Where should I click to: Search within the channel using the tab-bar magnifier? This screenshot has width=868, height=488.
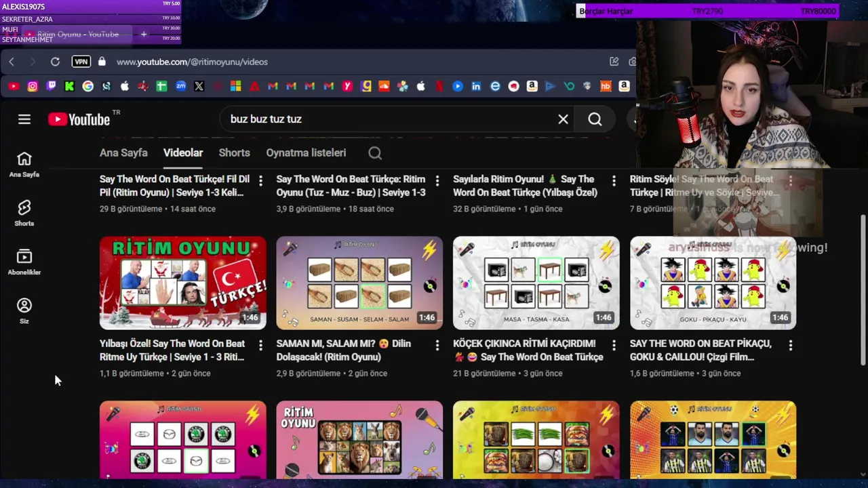pyautogui.click(x=375, y=153)
